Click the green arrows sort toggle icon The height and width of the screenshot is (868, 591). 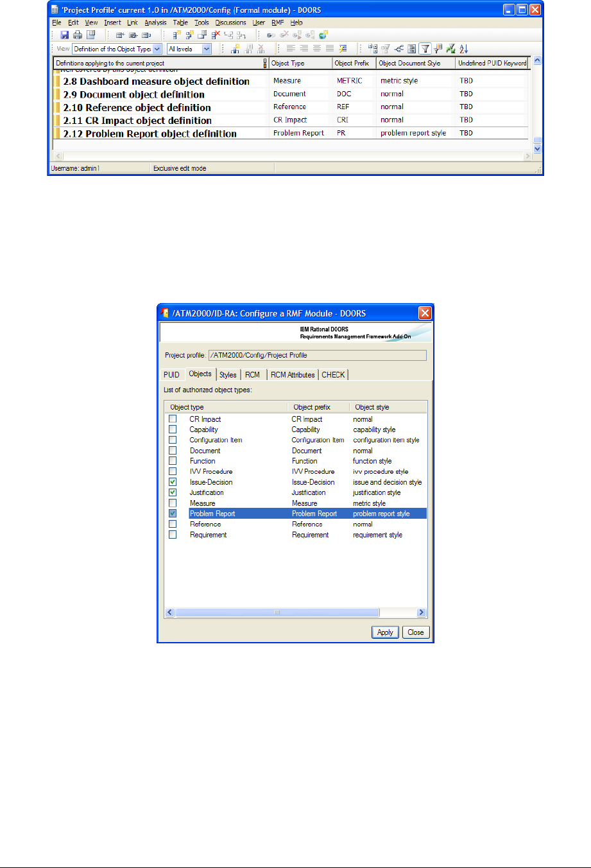[x=450, y=49]
